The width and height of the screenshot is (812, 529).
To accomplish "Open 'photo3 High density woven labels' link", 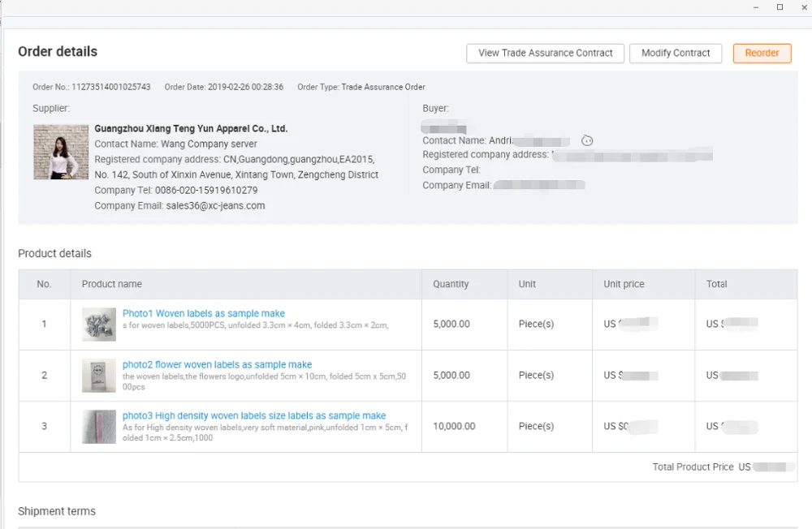I will click(253, 415).
